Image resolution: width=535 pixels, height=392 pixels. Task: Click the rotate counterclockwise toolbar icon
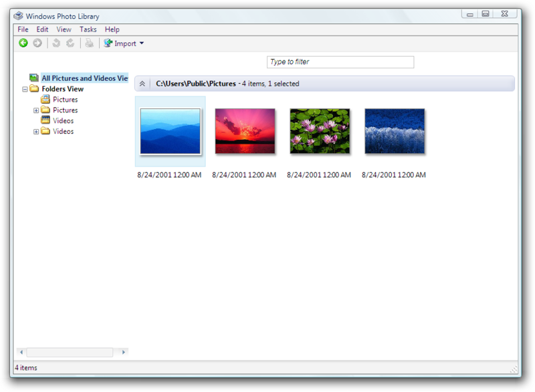[x=56, y=43]
